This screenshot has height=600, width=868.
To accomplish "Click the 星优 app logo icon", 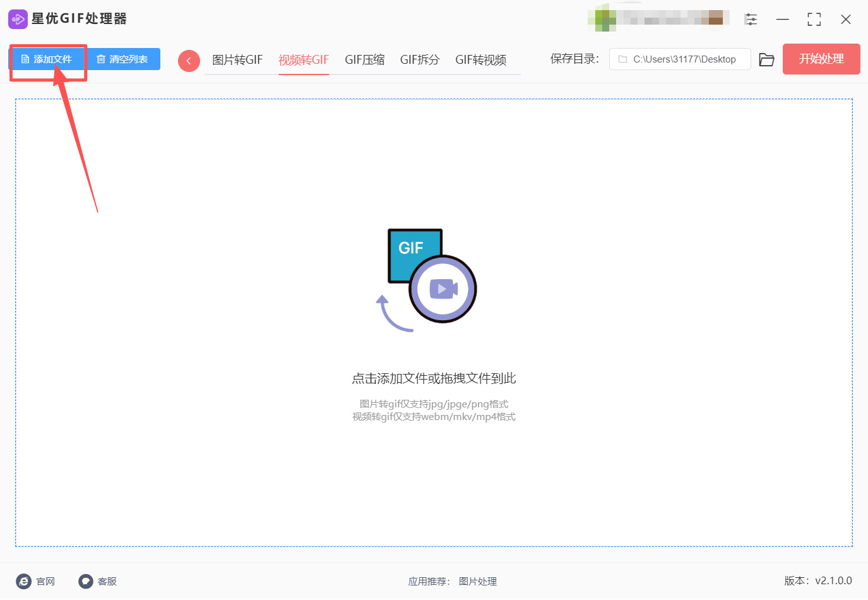I will click(x=18, y=18).
